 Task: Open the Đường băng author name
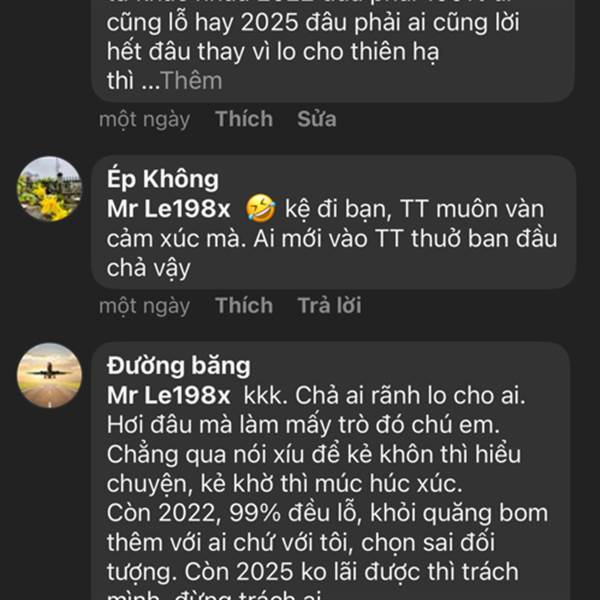pyautogui.click(x=179, y=365)
